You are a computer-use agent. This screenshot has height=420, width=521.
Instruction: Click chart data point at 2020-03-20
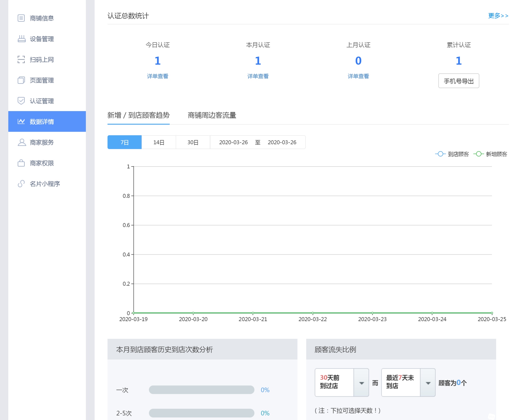pyautogui.click(x=193, y=313)
